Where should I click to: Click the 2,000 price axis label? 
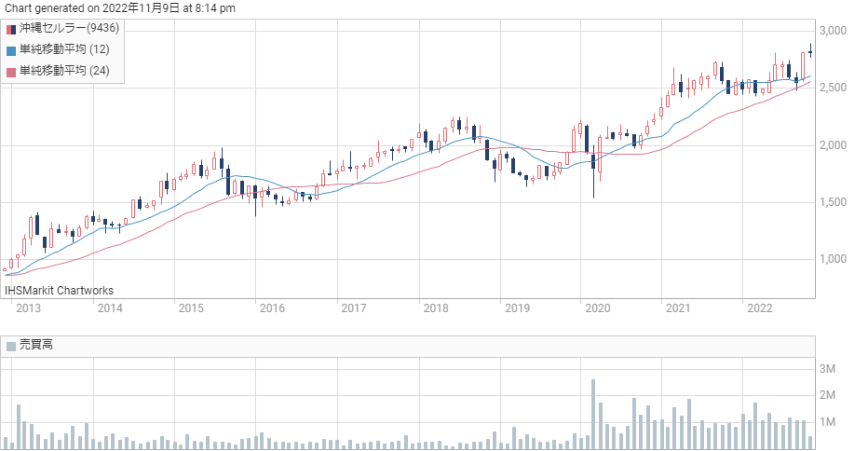pos(834,145)
